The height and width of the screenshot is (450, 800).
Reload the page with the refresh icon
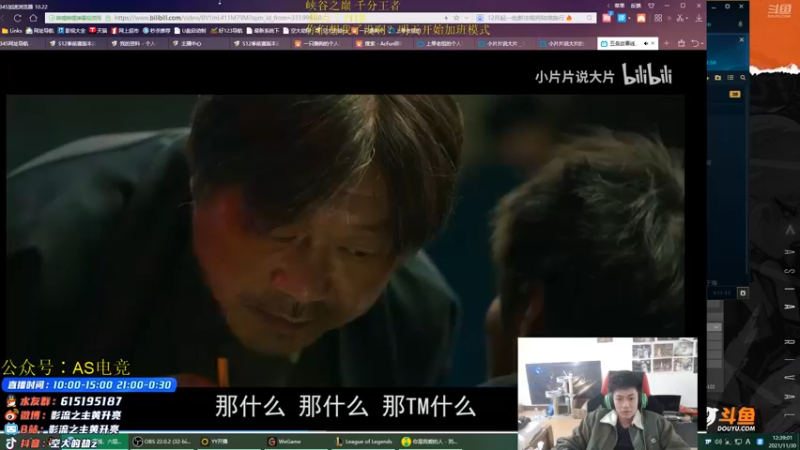point(17,18)
